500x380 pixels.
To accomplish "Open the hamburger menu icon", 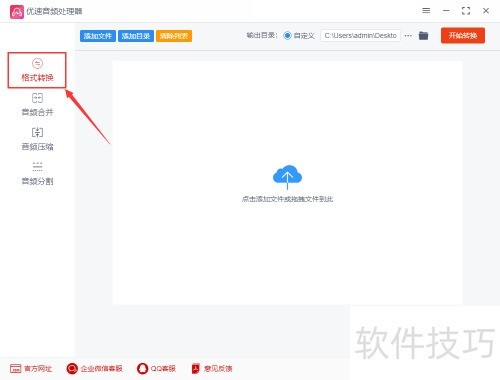I will [426, 11].
